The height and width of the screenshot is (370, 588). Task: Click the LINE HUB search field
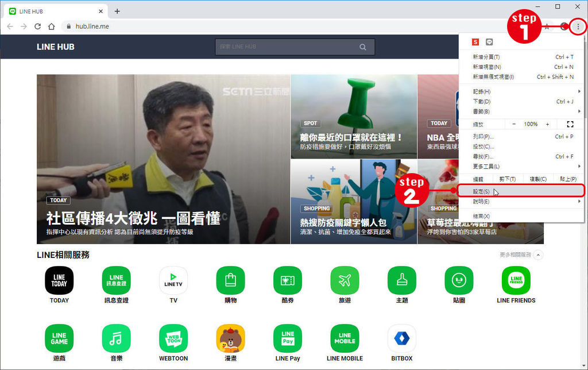(x=295, y=47)
